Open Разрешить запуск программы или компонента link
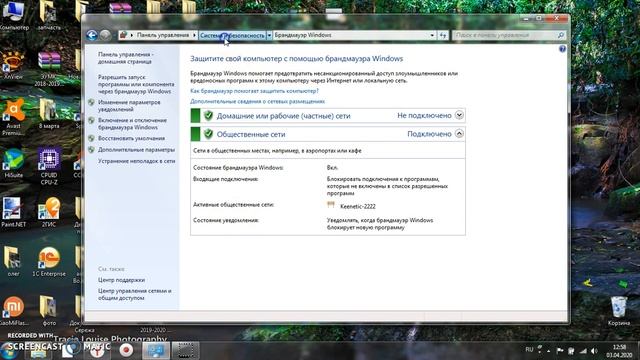 (x=136, y=84)
